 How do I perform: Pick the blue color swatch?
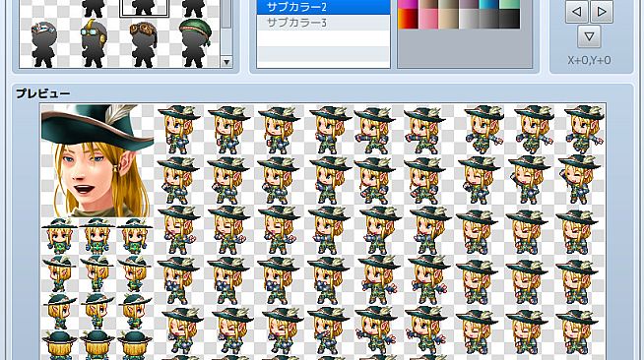click(489, 4)
